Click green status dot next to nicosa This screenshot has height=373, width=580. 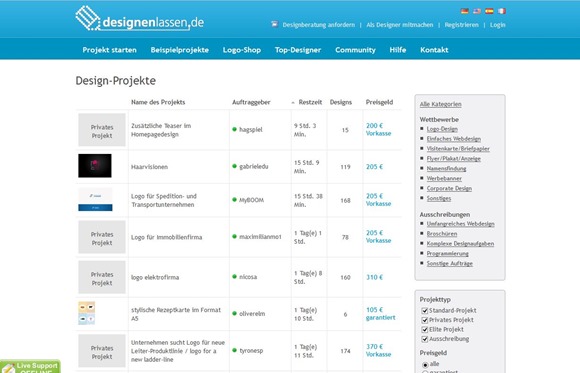235,276
